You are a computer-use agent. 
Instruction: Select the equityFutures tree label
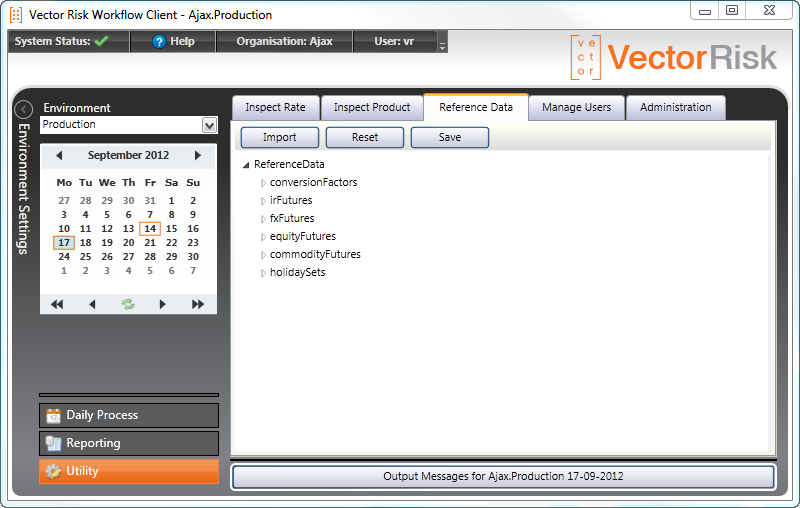303,237
